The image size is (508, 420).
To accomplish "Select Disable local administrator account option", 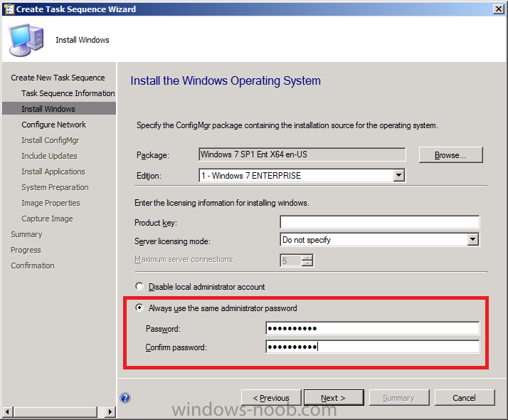I will click(x=139, y=287).
